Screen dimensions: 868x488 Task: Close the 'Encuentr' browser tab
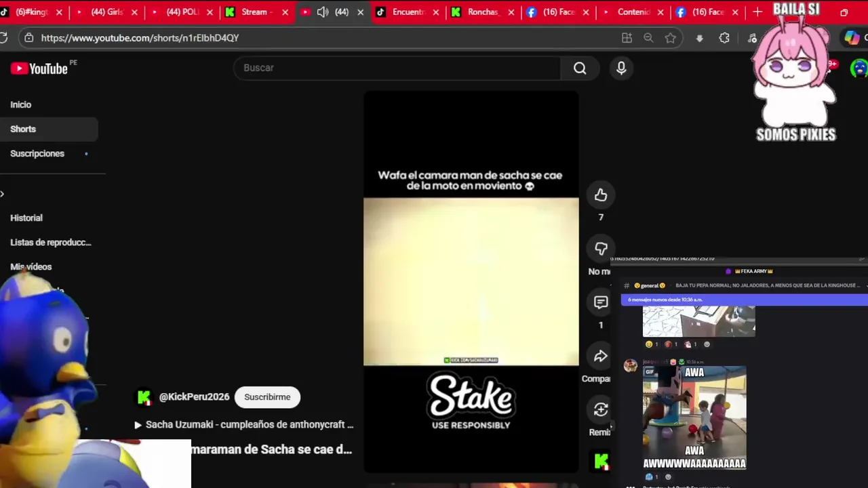coord(436,12)
